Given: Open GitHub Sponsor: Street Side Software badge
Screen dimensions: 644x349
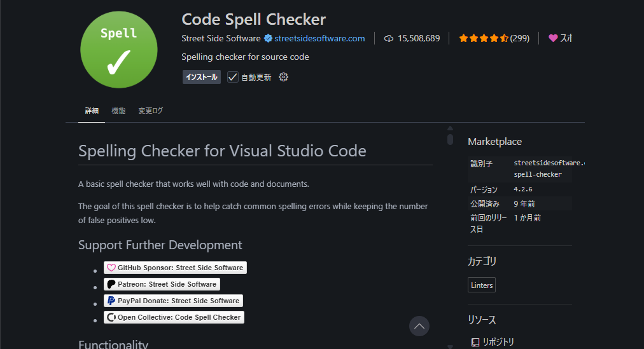Looking at the screenshot, I should [x=176, y=268].
